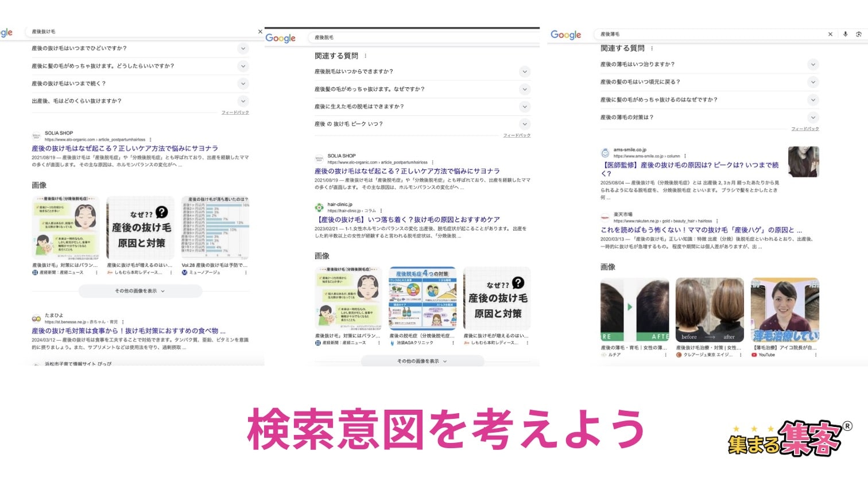Clear the 産後薄毛 search with the X icon
This screenshot has height=482, width=868.
point(830,34)
